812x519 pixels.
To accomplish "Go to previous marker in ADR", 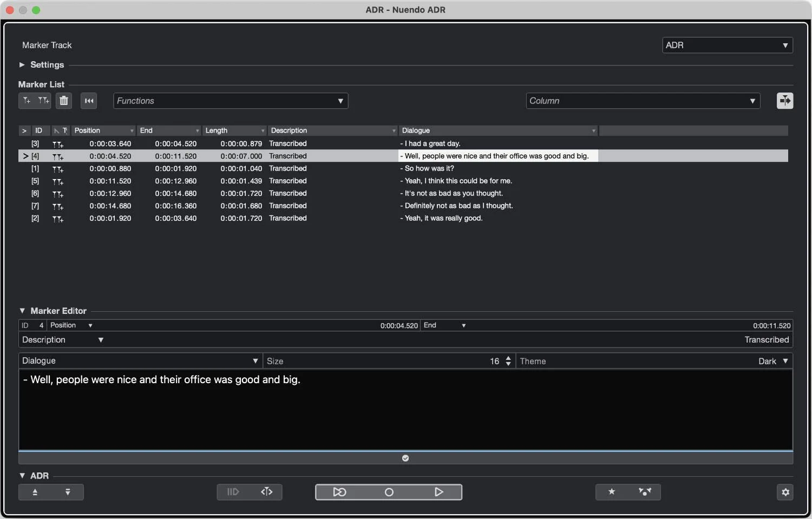I will point(35,492).
